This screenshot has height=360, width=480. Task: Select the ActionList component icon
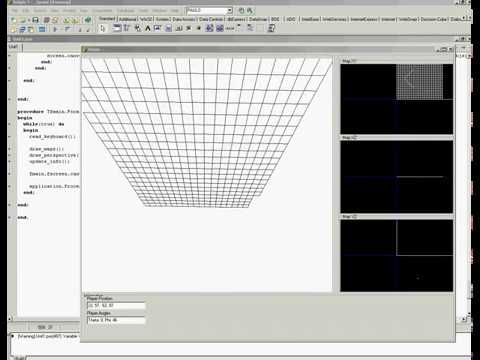click(271, 28)
